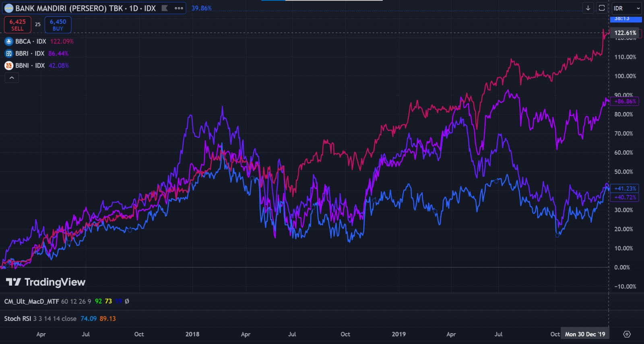Click the +41.23% price scale label

pos(625,189)
